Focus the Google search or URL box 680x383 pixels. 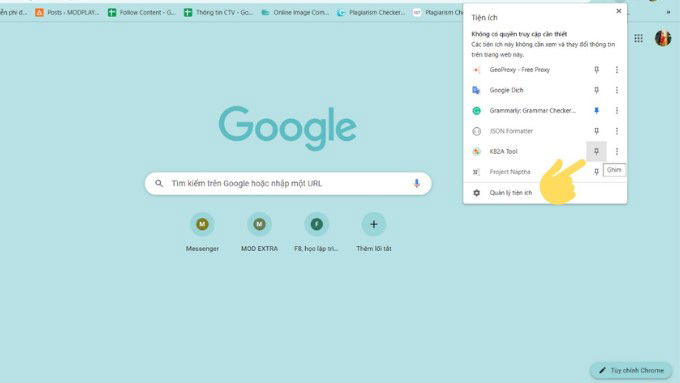tap(288, 183)
